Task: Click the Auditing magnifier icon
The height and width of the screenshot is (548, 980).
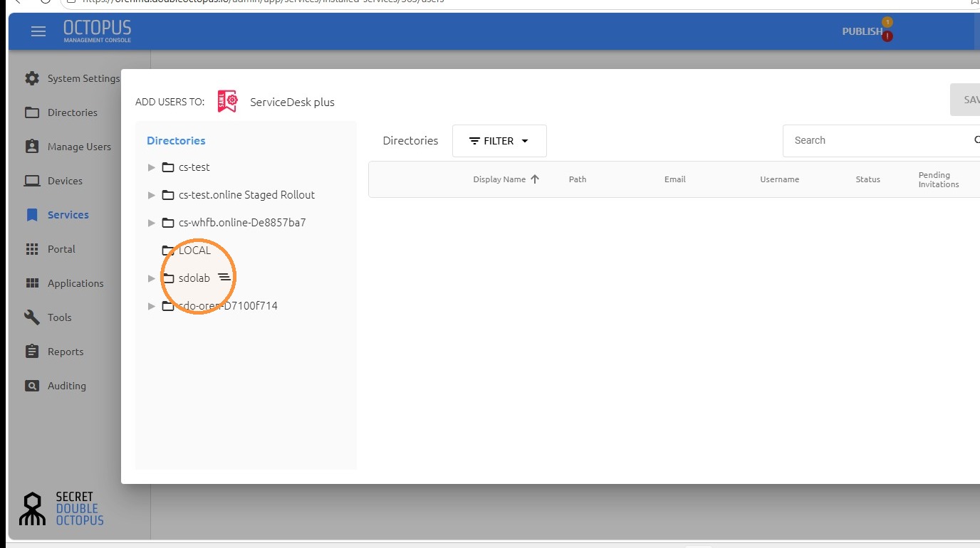Action: (32, 386)
